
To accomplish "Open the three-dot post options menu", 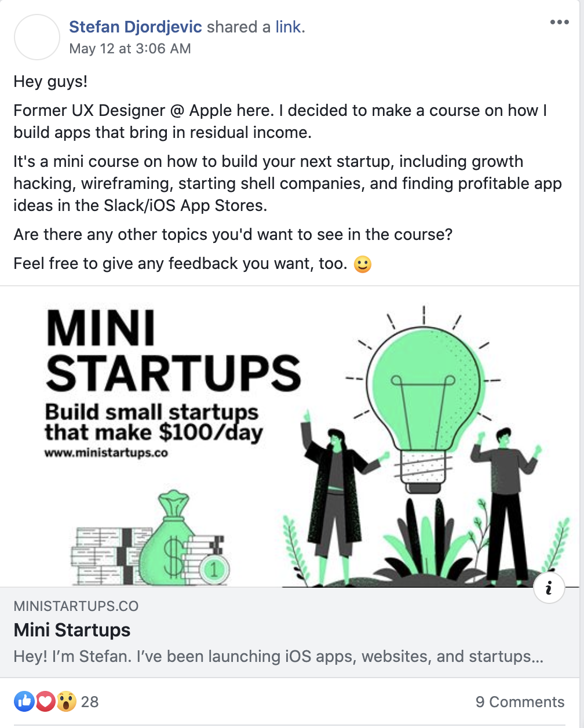I will [x=560, y=21].
